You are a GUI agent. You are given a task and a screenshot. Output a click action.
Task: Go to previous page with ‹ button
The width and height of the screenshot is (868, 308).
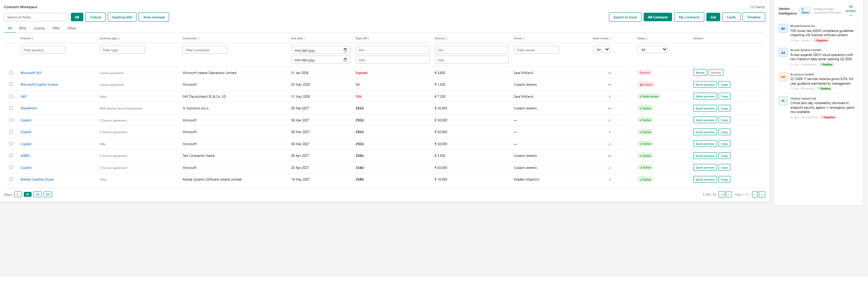(729, 194)
